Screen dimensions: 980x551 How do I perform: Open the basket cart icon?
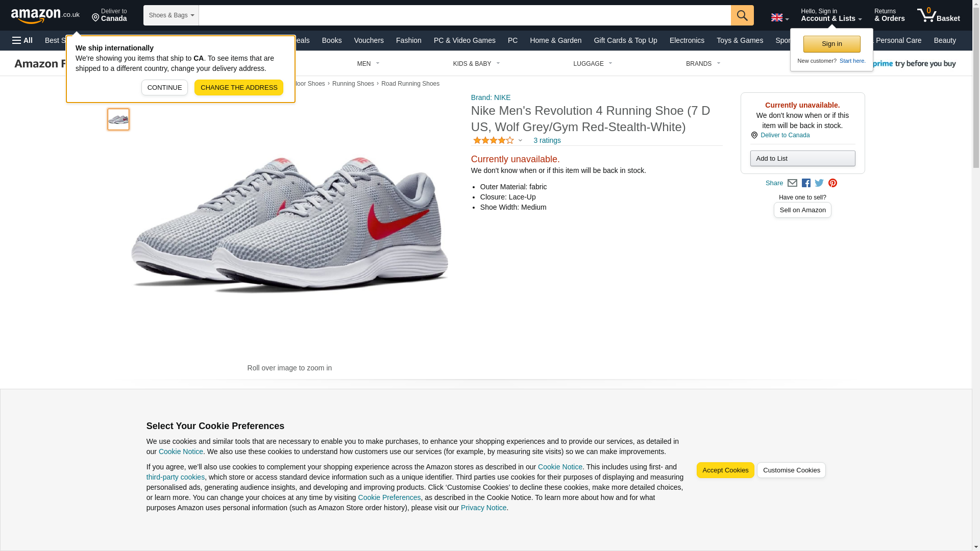tap(938, 15)
